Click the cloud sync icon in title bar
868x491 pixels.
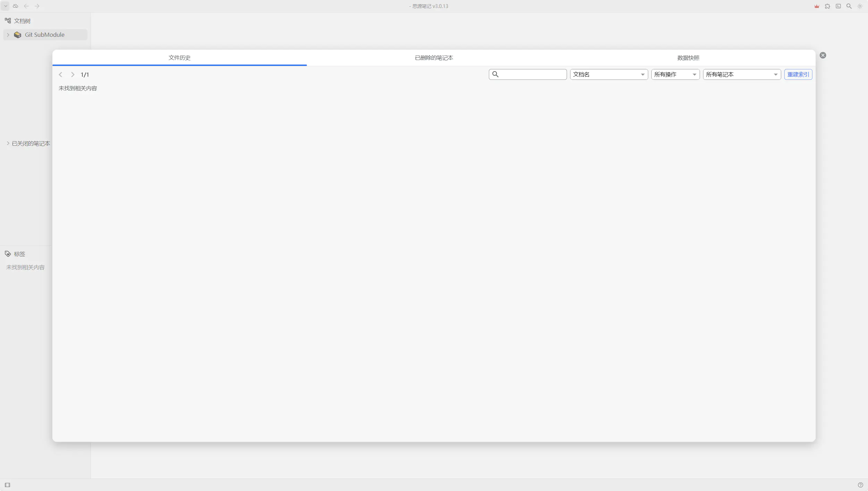pyautogui.click(x=16, y=6)
